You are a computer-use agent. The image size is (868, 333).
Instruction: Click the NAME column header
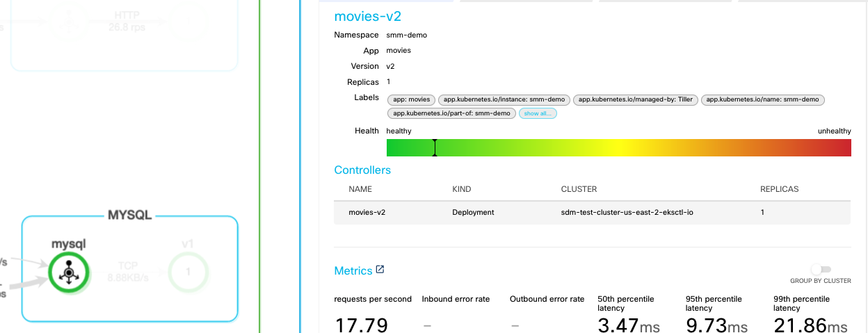(360, 189)
